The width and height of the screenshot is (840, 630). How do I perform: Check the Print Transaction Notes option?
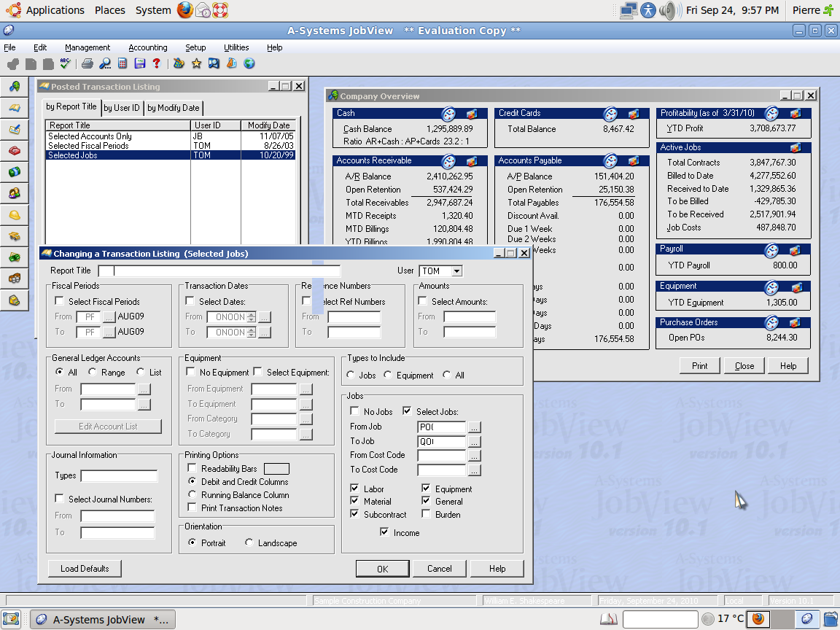(192, 508)
